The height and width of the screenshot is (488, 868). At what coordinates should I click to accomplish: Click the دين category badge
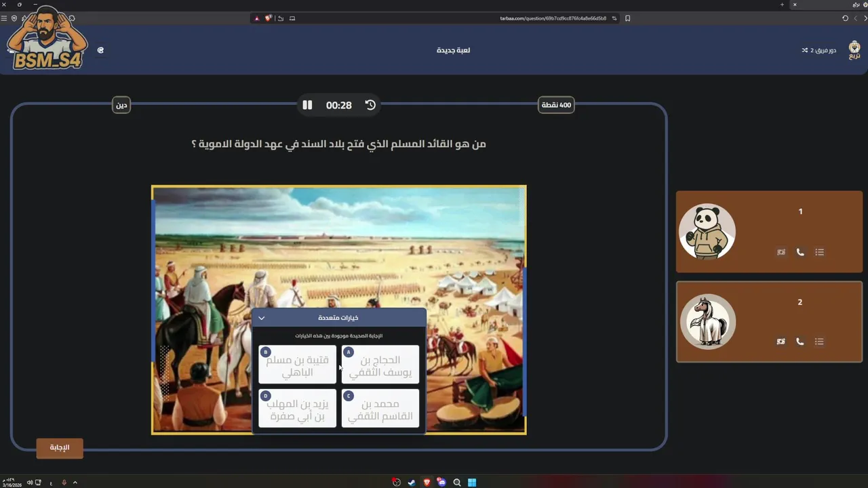point(121,105)
